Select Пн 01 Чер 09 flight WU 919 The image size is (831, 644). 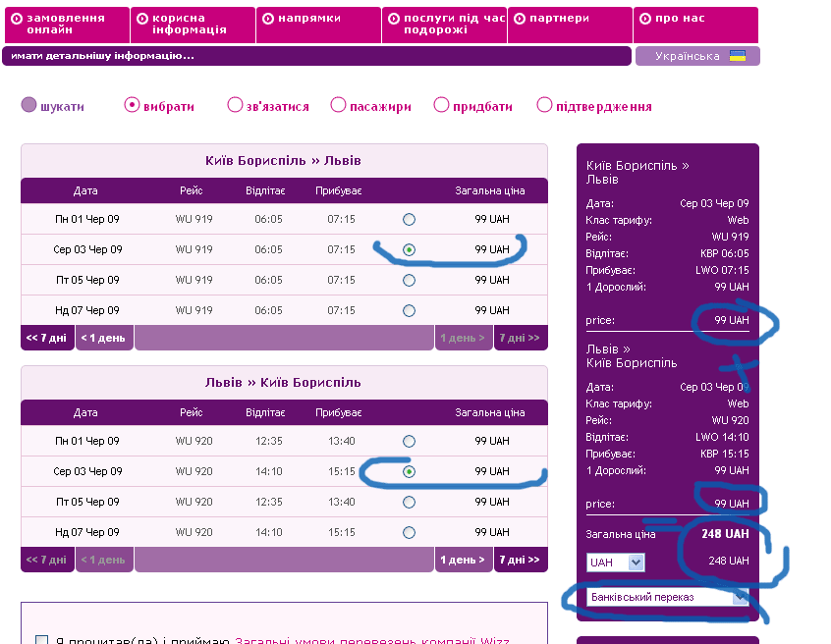coord(409,219)
